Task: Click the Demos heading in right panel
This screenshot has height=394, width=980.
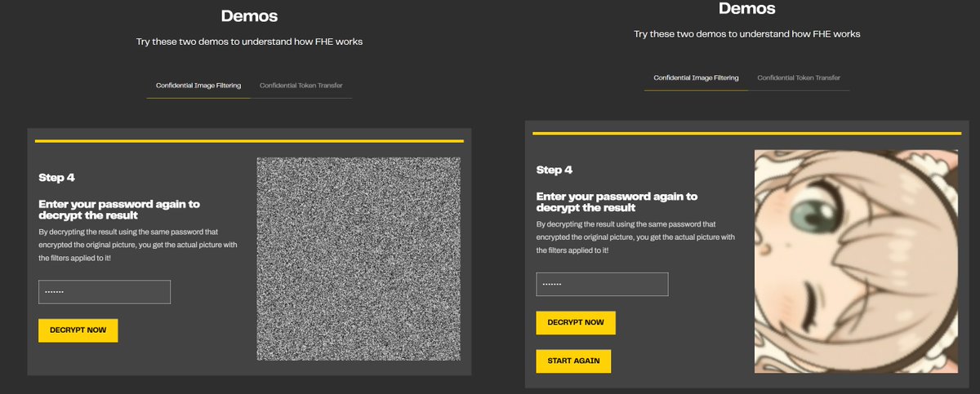Action: 747,8
